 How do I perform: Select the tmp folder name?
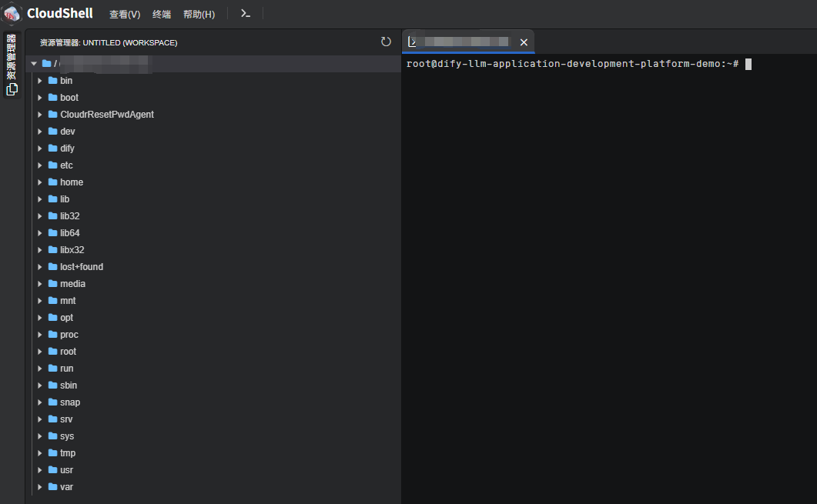click(x=68, y=453)
